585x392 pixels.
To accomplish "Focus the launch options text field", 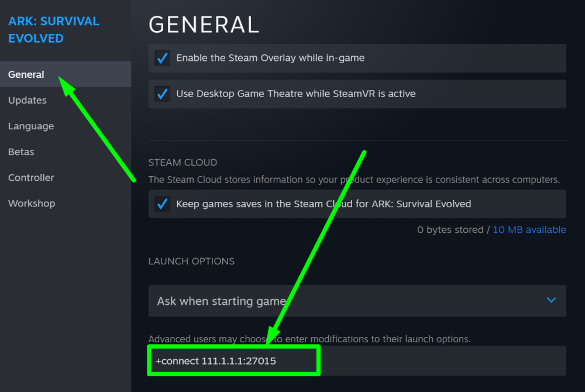I will (357, 360).
